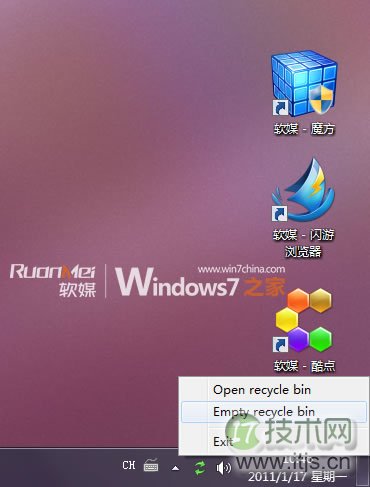
Task: Choose Exit from the tray context menu
Action: [274, 442]
